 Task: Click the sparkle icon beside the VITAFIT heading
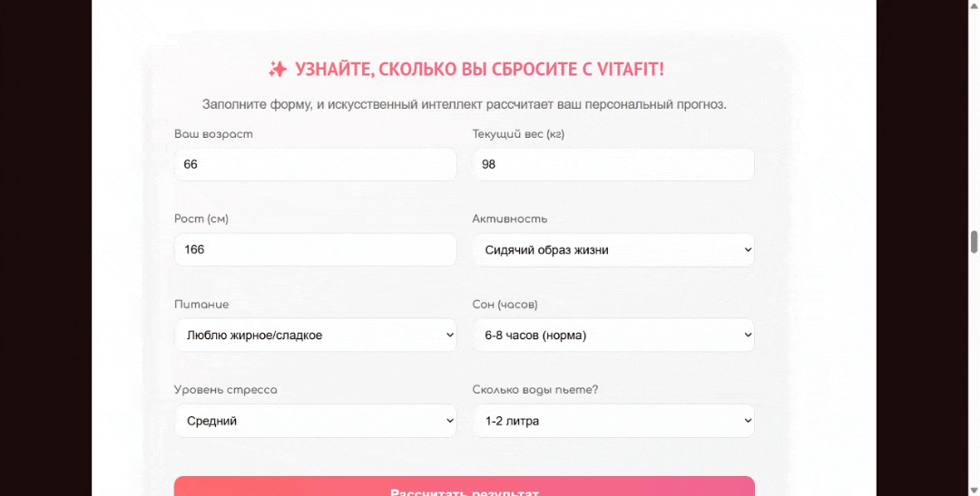pyautogui.click(x=278, y=69)
